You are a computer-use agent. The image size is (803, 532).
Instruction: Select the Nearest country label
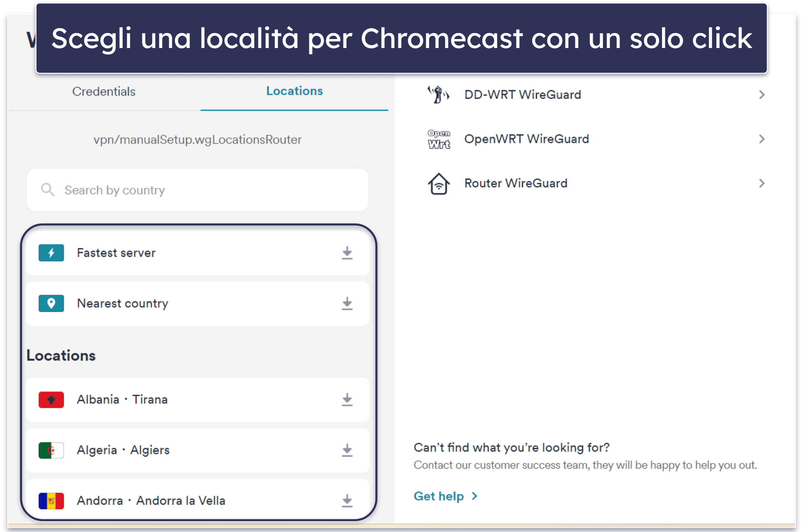tap(123, 304)
